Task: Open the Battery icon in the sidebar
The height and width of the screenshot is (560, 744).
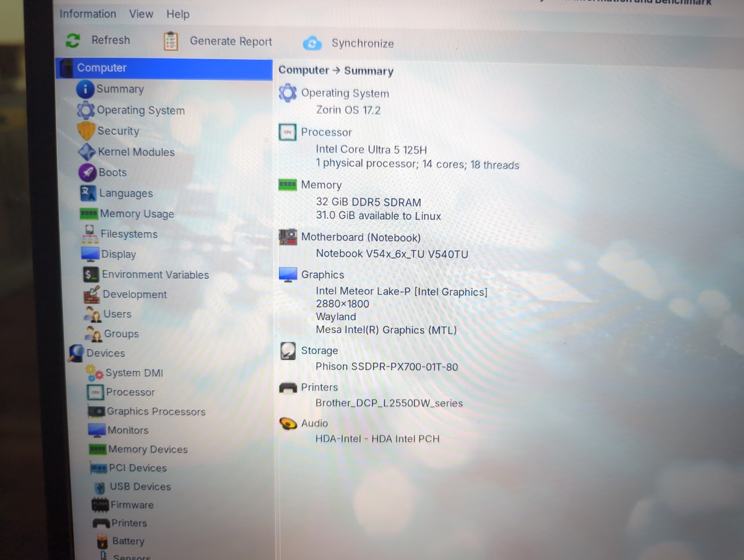Action: tap(103, 541)
